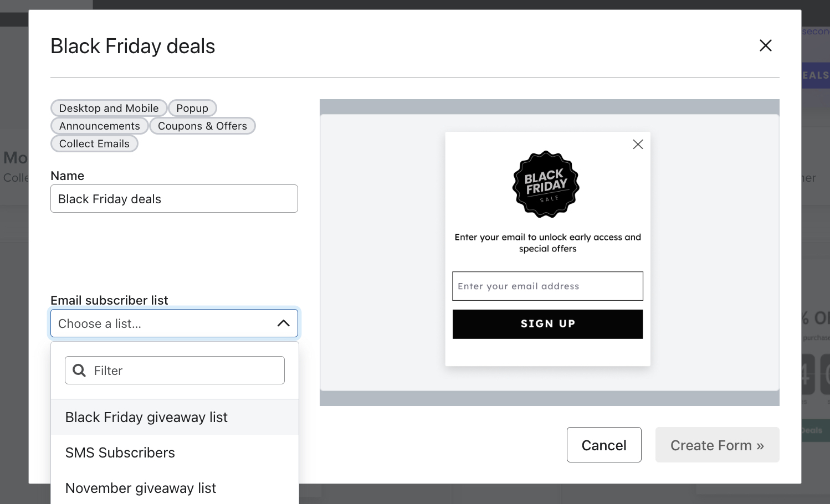Close the Black Friday deals dialog
The width and height of the screenshot is (830, 504).
pyautogui.click(x=765, y=45)
